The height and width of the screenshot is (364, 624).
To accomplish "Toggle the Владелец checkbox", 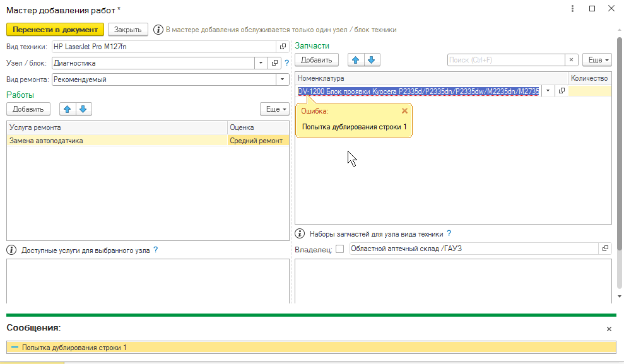I will tap(340, 249).
